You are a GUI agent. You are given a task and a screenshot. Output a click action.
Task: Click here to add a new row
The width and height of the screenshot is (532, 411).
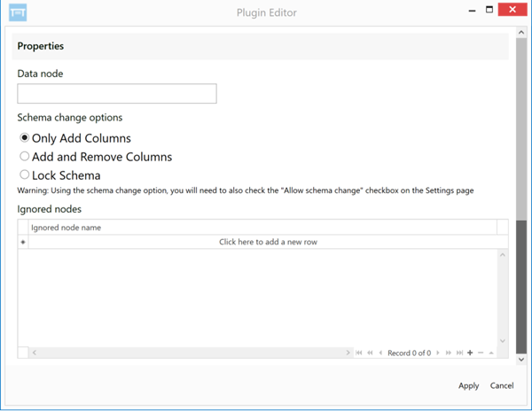pyautogui.click(x=268, y=242)
